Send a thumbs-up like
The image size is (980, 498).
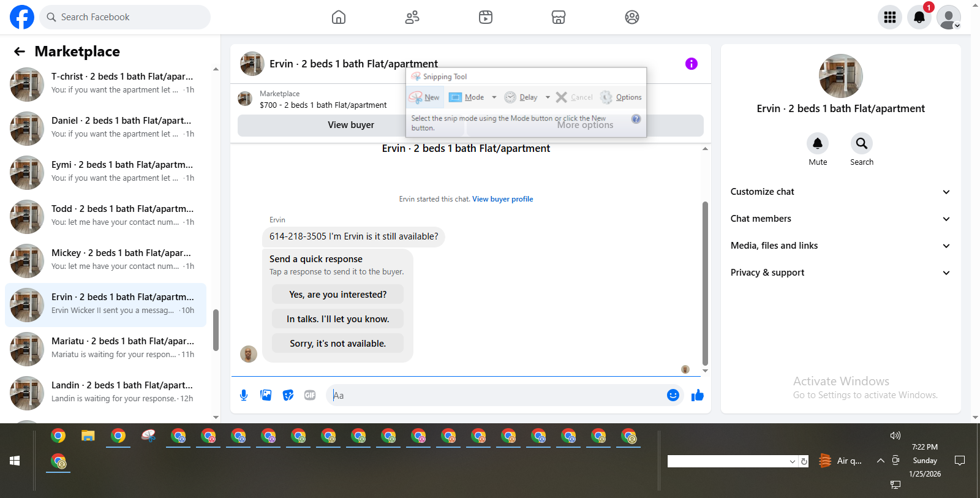click(697, 395)
